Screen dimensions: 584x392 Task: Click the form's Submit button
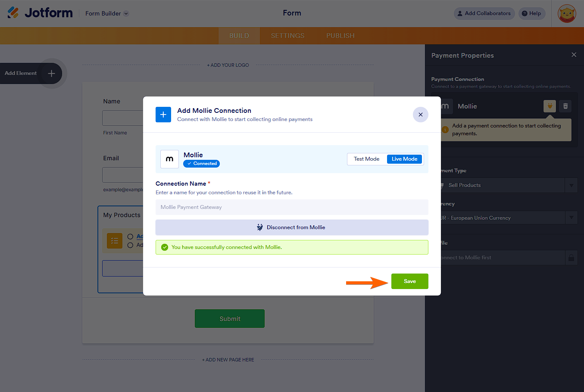point(230,319)
